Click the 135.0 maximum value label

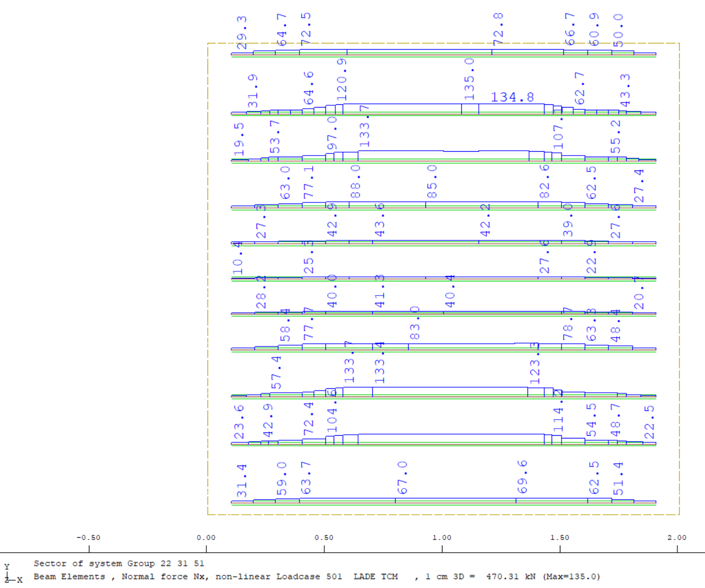coord(469,79)
